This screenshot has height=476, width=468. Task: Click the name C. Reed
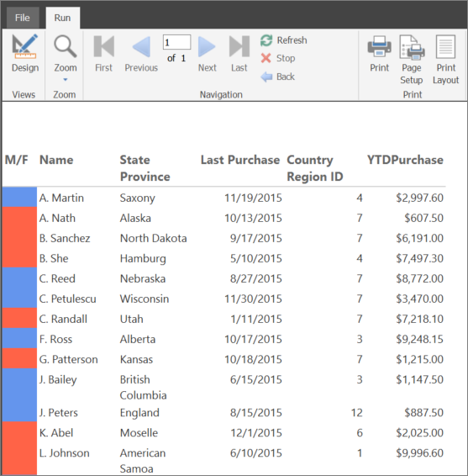click(x=57, y=278)
